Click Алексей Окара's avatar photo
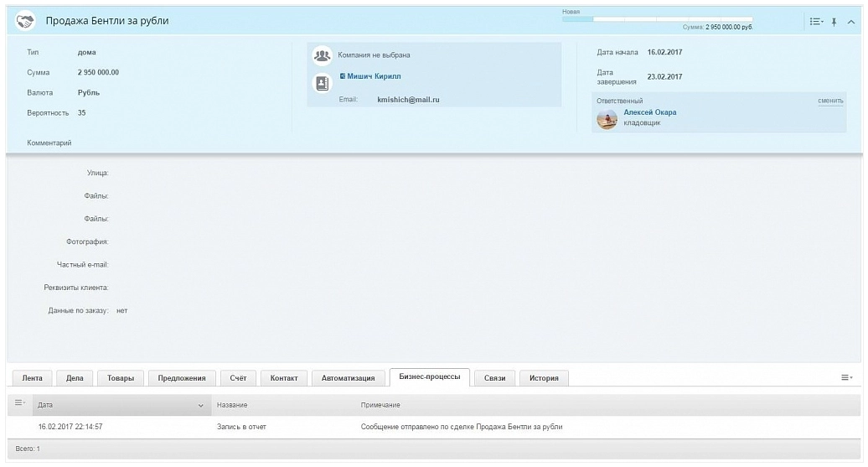 607,119
